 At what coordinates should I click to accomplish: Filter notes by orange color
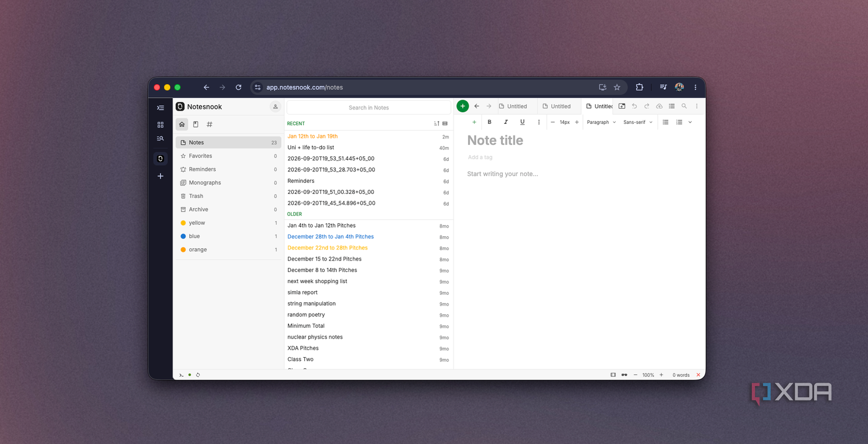click(x=229, y=249)
